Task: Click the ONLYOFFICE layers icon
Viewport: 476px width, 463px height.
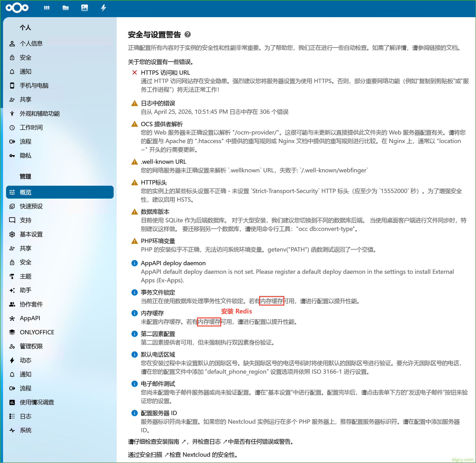Action: 12,332
